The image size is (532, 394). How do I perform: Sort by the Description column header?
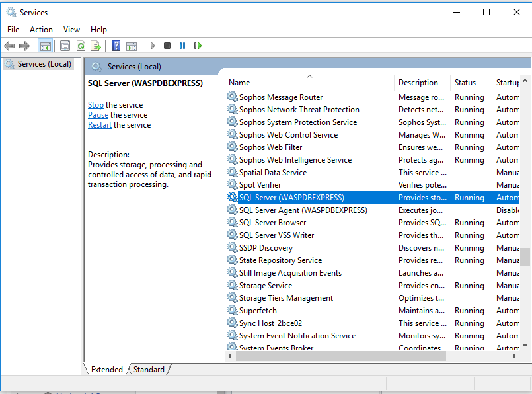pyautogui.click(x=422, y=82)
